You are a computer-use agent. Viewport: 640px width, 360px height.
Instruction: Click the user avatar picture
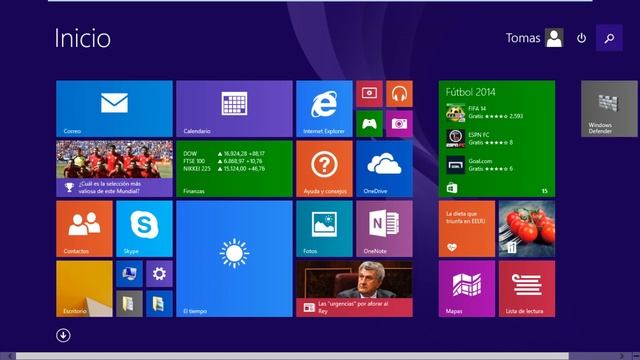[554, 38]
